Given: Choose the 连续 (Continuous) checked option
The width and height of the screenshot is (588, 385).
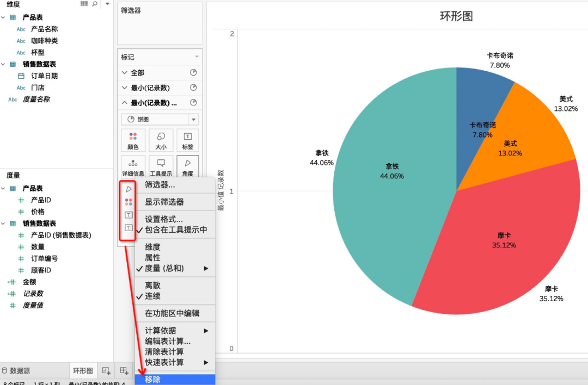Looking at the screenshot, I should click(152, 296).
